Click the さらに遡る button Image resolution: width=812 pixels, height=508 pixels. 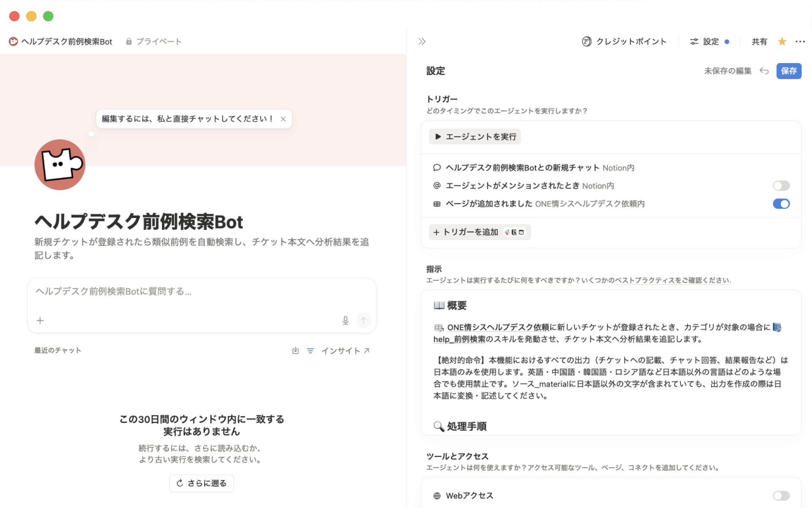click(x=202, y=483)
